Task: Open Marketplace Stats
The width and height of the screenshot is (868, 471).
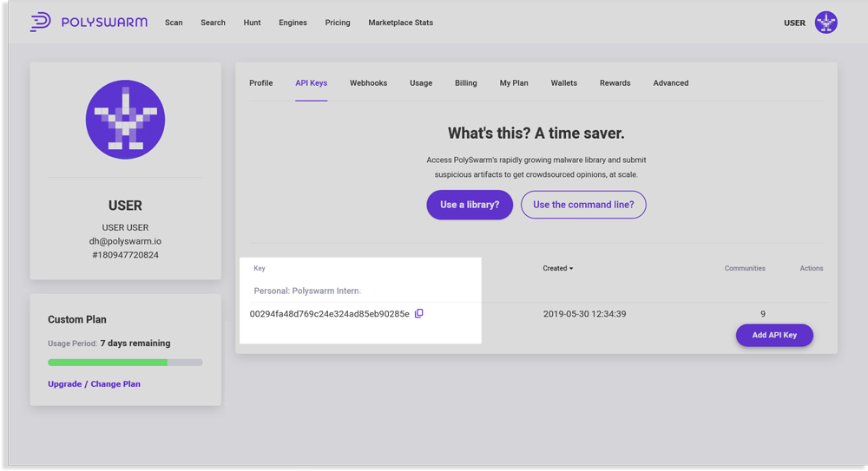Action: pyautogui.click(x=401, y=23)
